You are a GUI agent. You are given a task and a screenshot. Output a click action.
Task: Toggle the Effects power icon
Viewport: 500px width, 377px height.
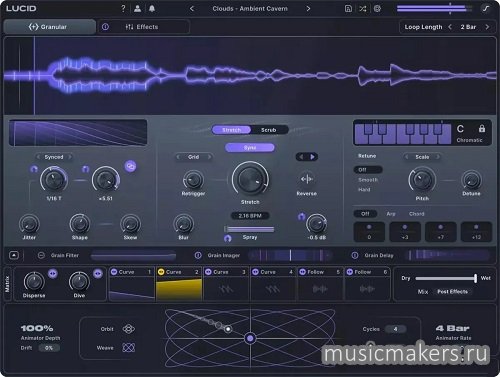click(x=105, y=27)
